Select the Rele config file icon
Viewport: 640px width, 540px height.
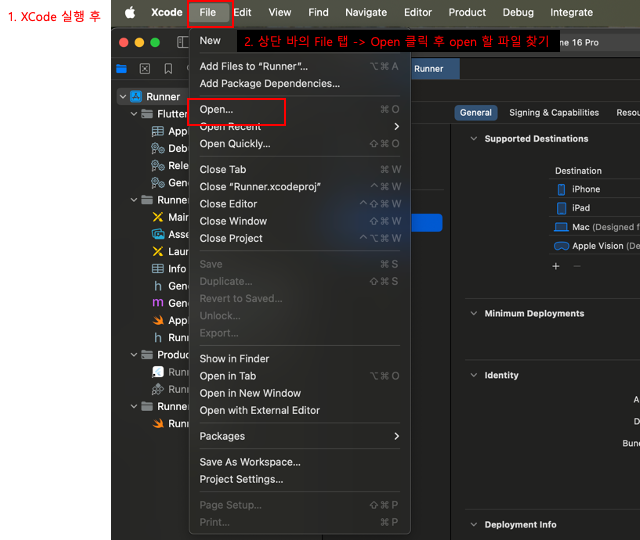pyautogui.click(x=158, y=165)
